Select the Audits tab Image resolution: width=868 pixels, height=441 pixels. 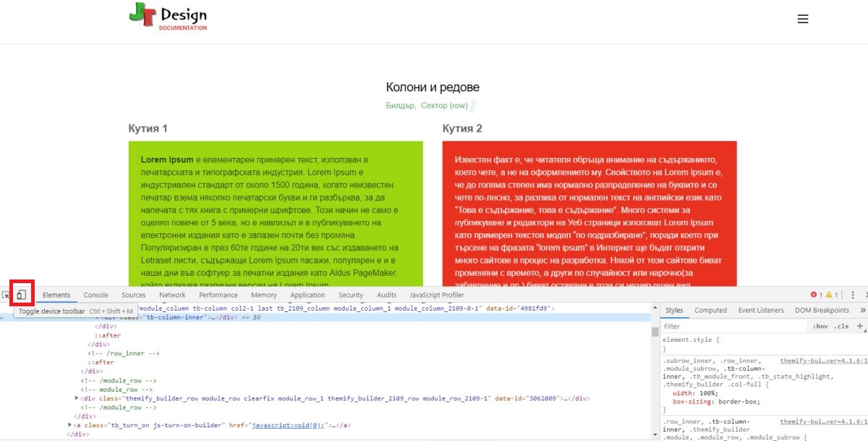[x=387, y=295]
